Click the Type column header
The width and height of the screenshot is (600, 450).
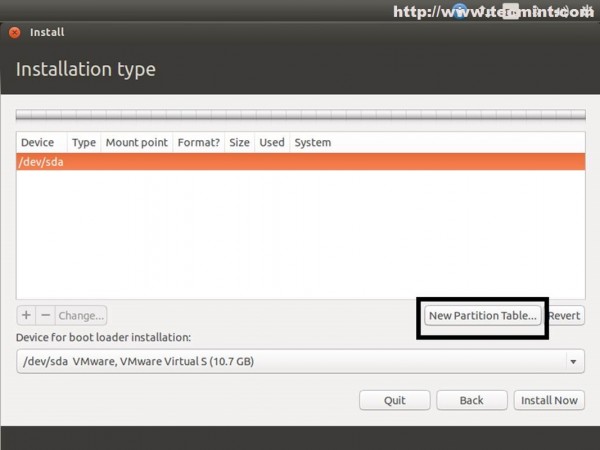[84, 142]
